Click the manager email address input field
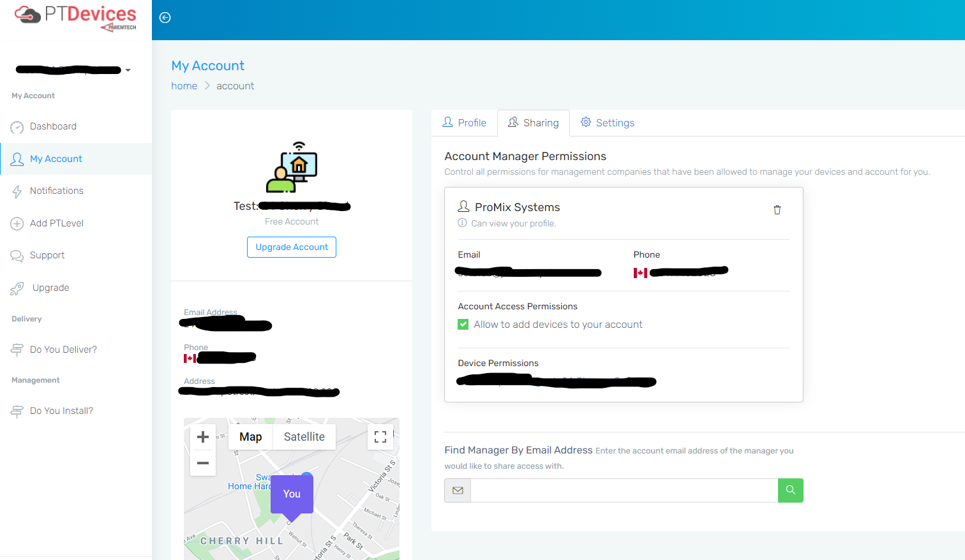 [624, 490]
